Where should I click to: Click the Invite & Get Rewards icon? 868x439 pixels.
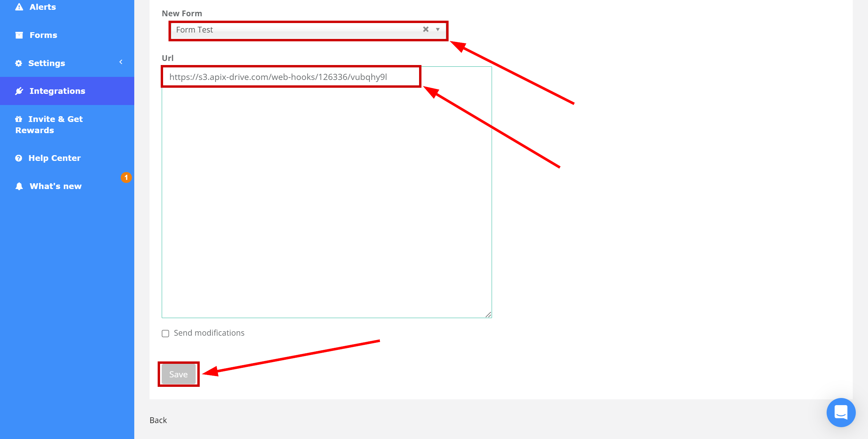pyautogui.click(x=18, y=119)
